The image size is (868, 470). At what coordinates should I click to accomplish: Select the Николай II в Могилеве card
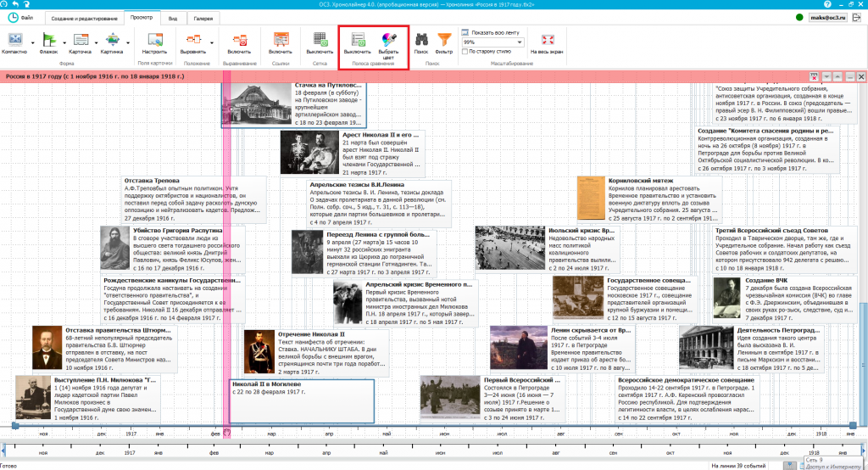302,401
